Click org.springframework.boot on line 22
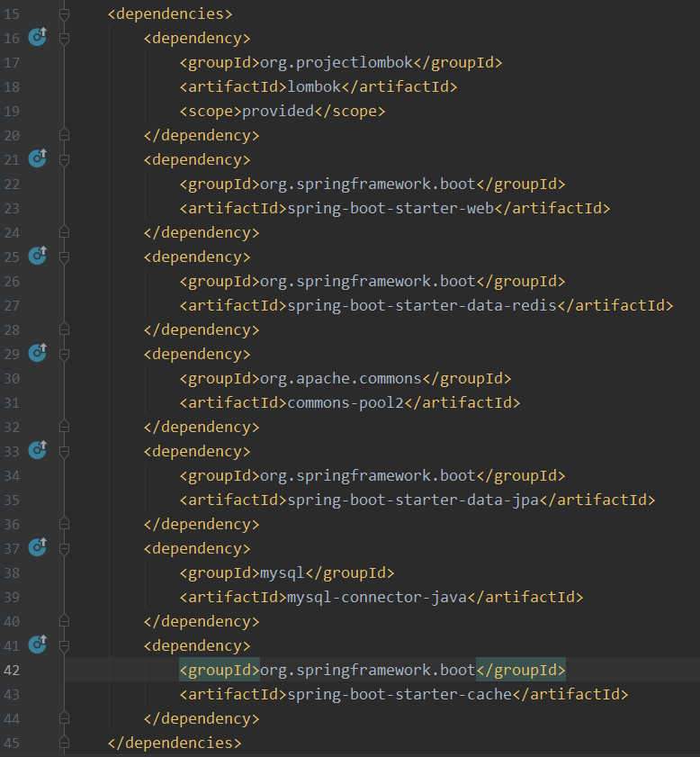 pos(368,184)
